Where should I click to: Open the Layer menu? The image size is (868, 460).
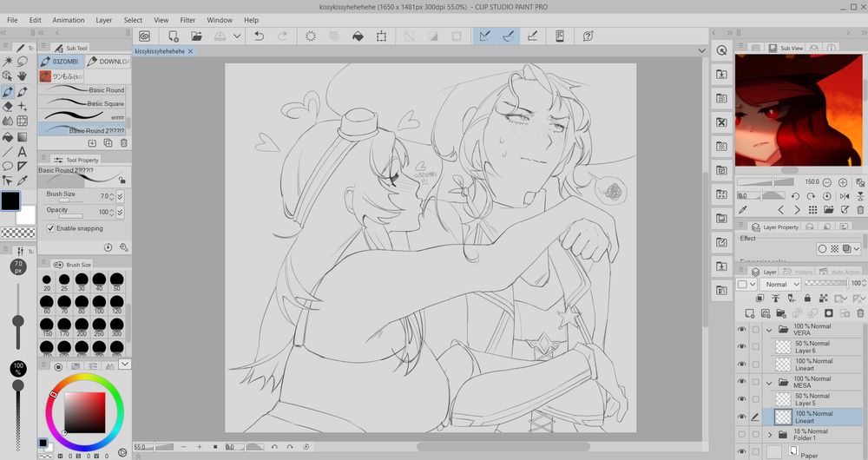[103, 20]
